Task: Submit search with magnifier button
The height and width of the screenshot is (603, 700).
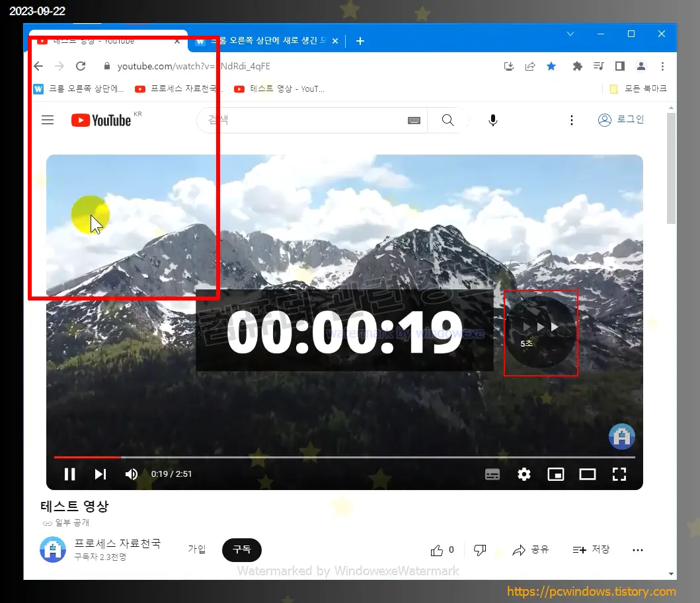Action: coord(447,120)
